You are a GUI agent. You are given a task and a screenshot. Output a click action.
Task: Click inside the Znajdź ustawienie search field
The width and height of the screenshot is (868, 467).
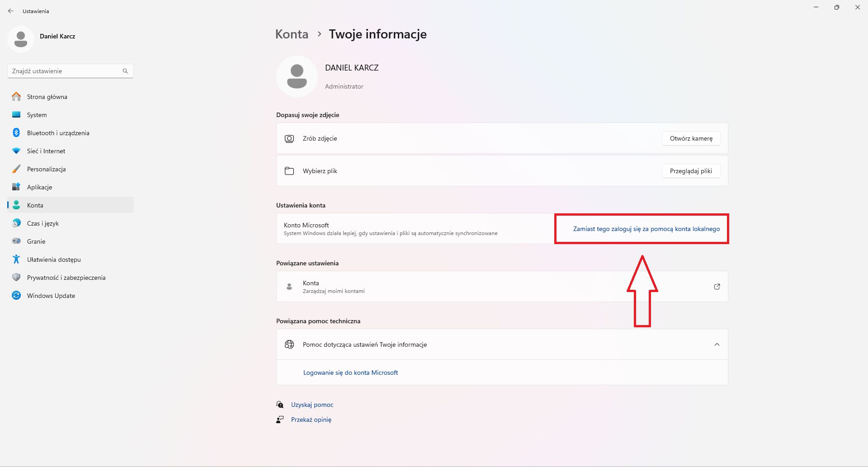pyautogui.click(x=63, y=71)
